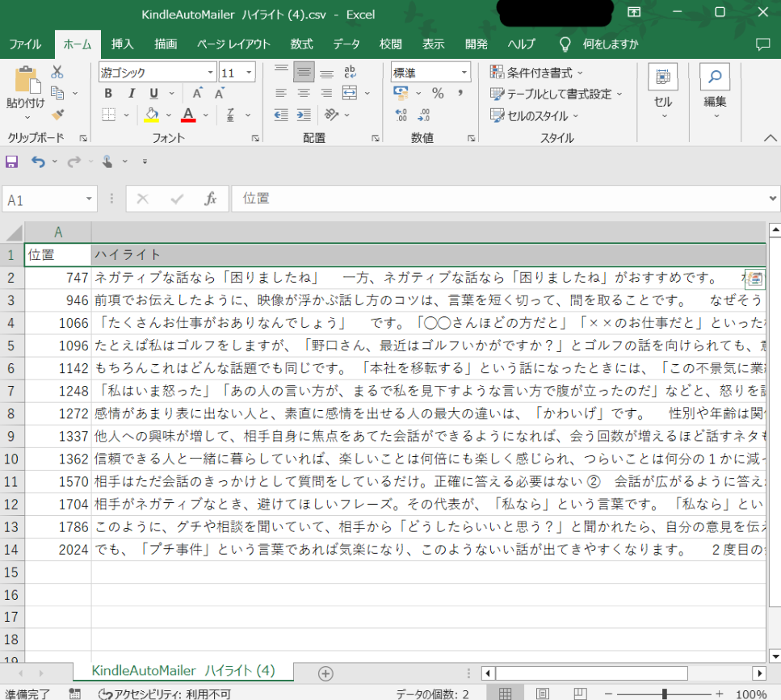The height and width of the screenshot is (700, 781).
Task: Open the number format dropdown 標準
Action: coord(464,73)
